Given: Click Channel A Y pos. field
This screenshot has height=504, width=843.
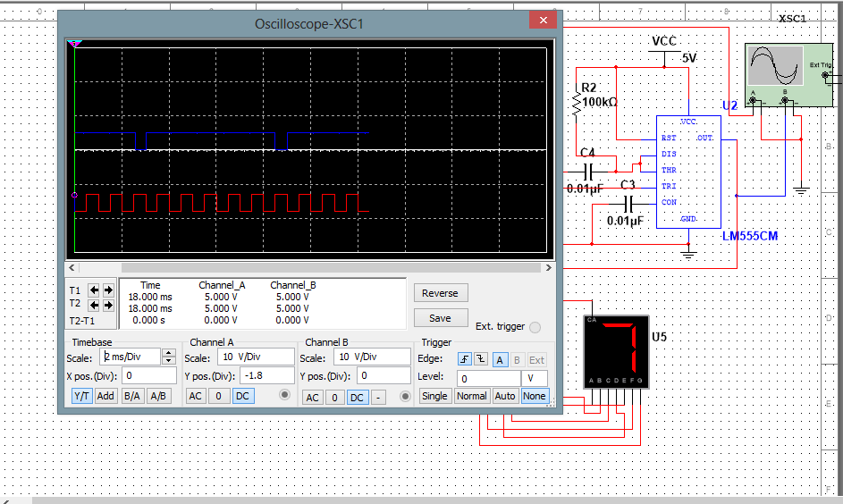Looking at the screenshot, I should [267, 375].
